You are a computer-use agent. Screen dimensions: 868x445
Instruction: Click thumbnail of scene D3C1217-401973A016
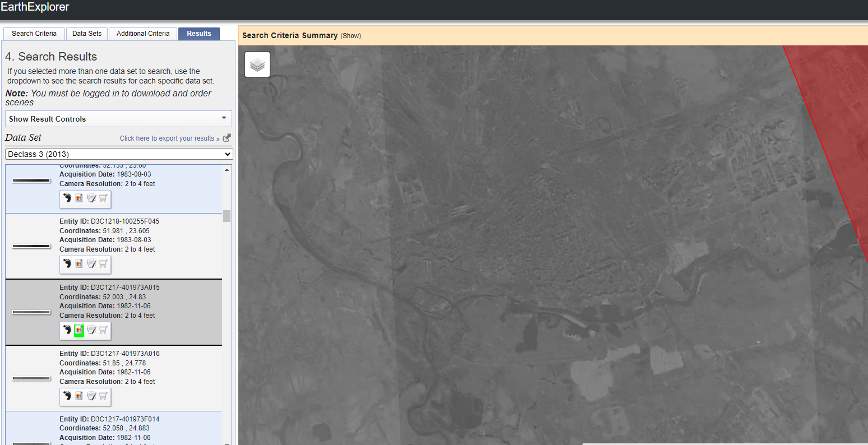[x=31, y=378]
